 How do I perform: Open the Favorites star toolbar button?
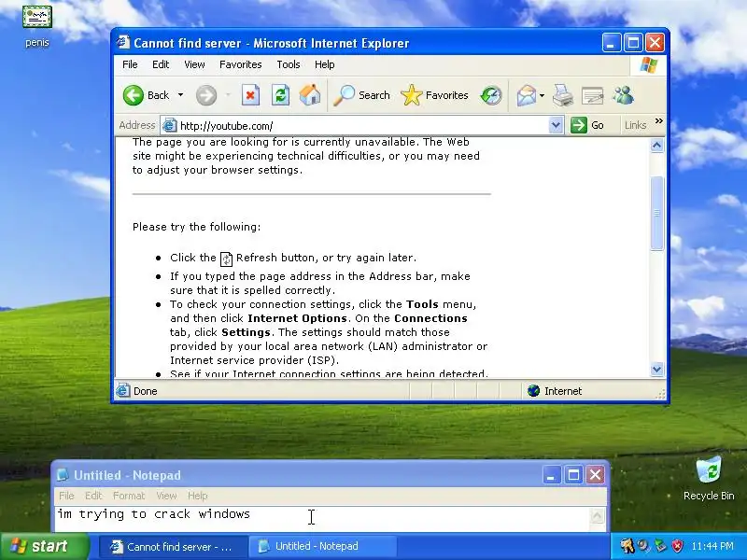point(435,95)
